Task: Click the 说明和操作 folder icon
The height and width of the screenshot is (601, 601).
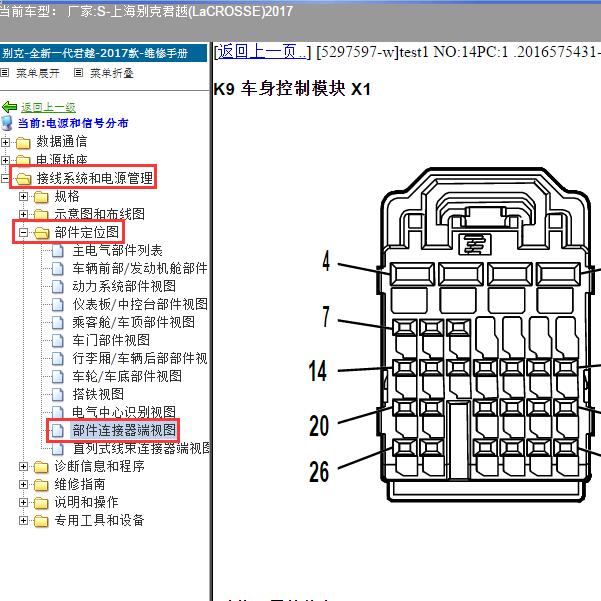Action: (41, 502)
